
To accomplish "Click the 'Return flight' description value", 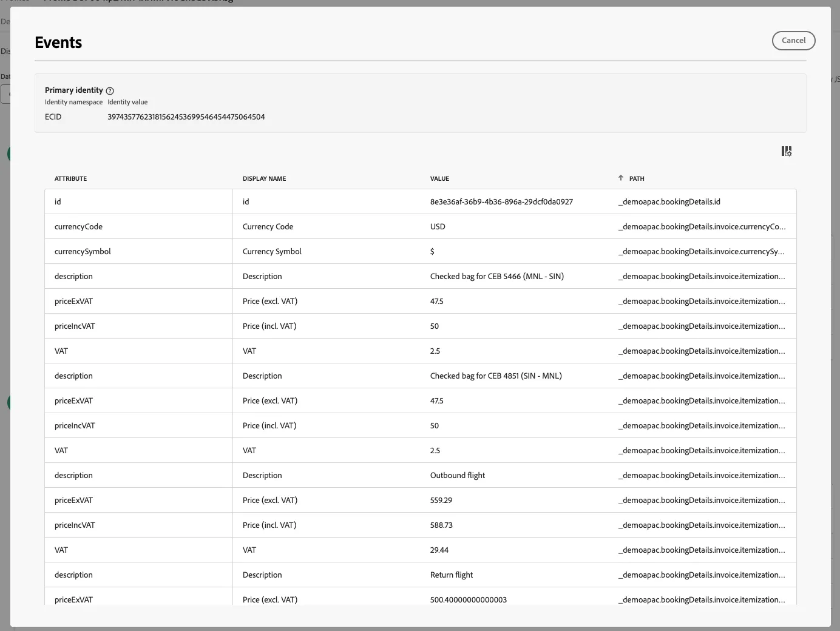I will 452,575.
